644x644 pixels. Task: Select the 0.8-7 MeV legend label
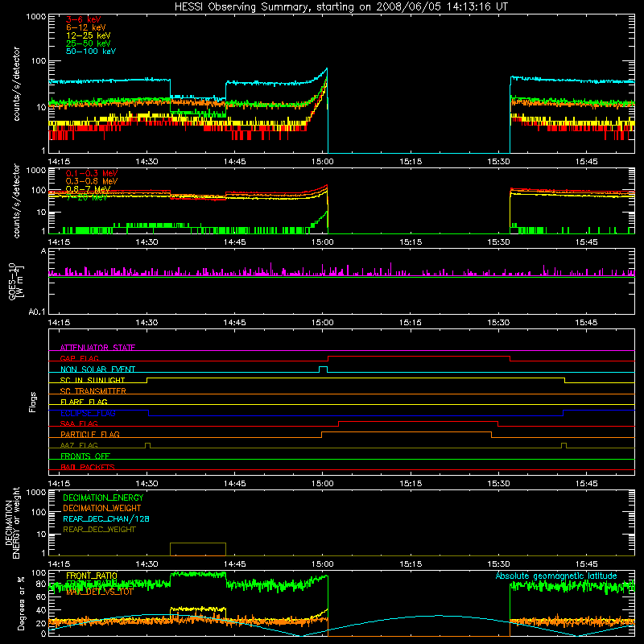pos(88,189)
